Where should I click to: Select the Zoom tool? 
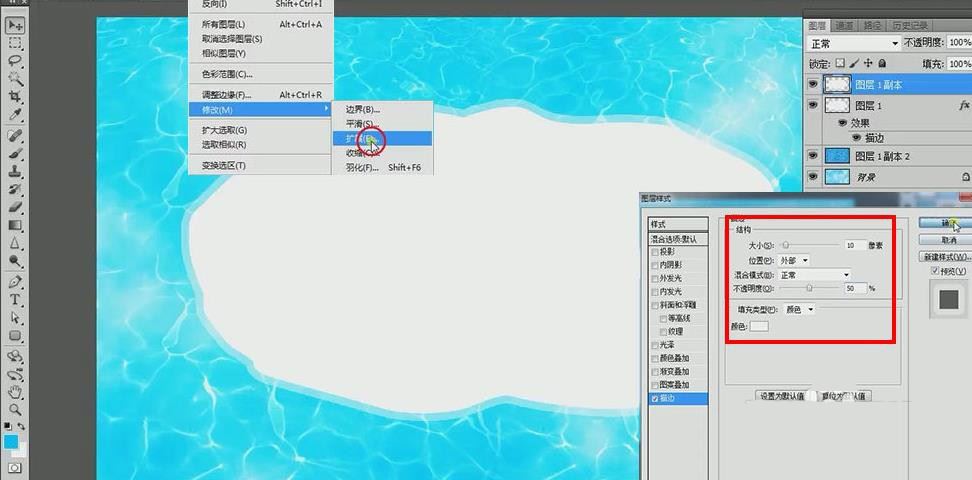click(15, 410)
